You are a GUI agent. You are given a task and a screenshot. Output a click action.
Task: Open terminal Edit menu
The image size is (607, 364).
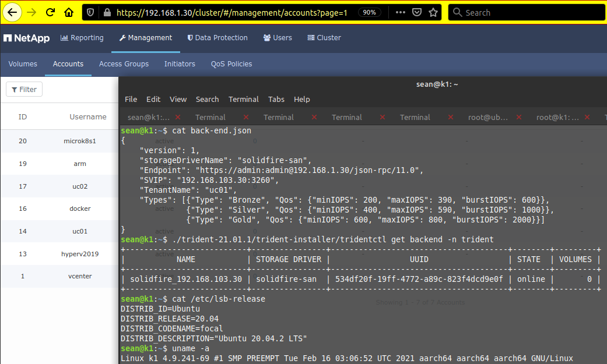(153, 100)
